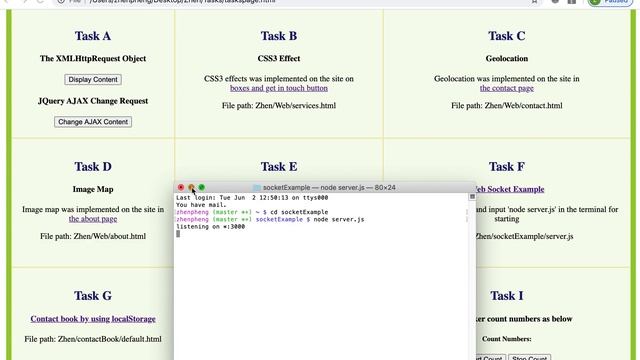Click the 'Count Numbers:' label
Image resolution: width=640 pixels, height=360 pixels.
507,339
